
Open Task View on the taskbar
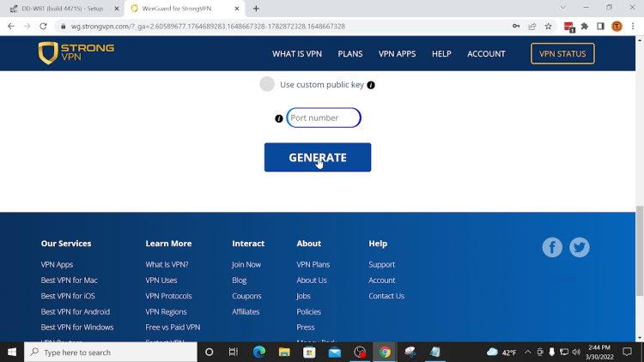(234, 353)
